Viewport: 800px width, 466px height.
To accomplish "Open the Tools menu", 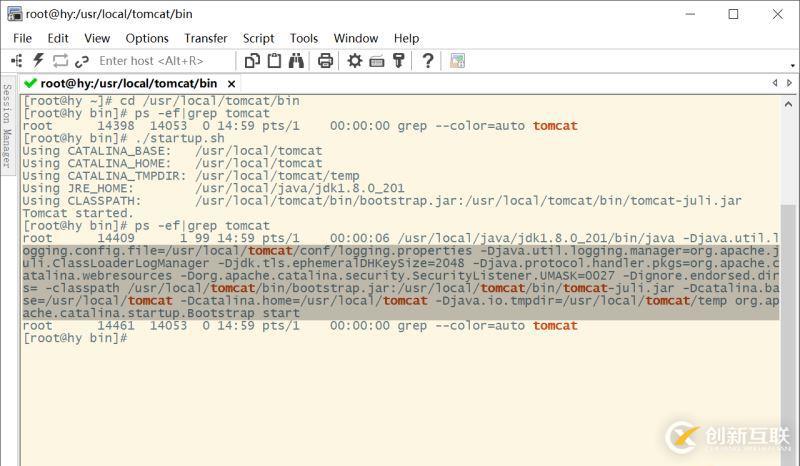I will (304, 38).
